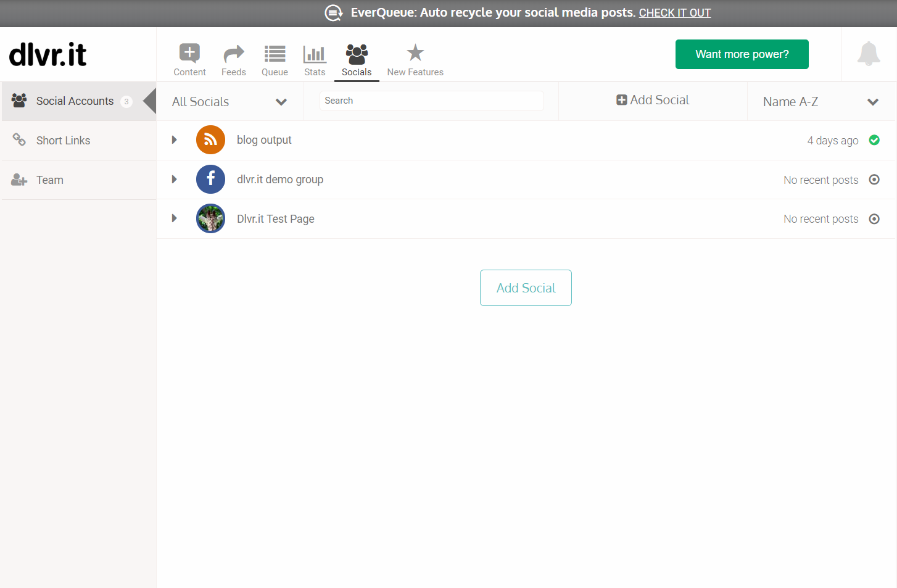Screen dimensions: 897x588
Task: Follow the CHECK IT OUT banner link
Action: click(x=675, y=13)
